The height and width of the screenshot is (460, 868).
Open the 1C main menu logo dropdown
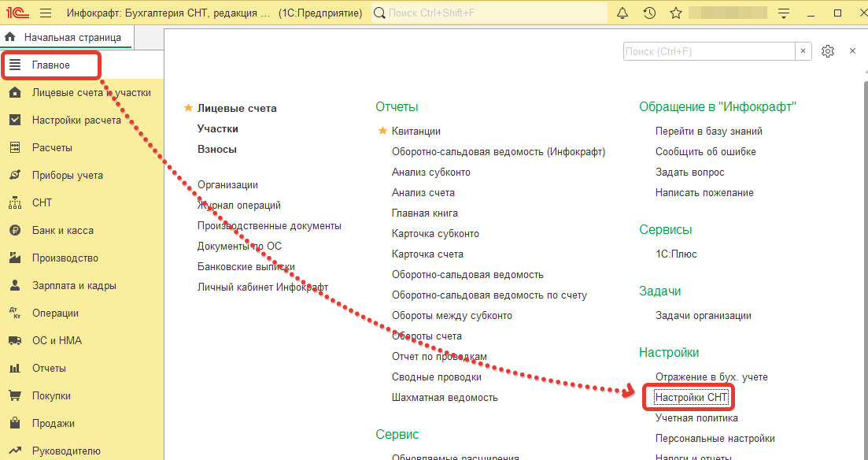click(x=18, y=13)
